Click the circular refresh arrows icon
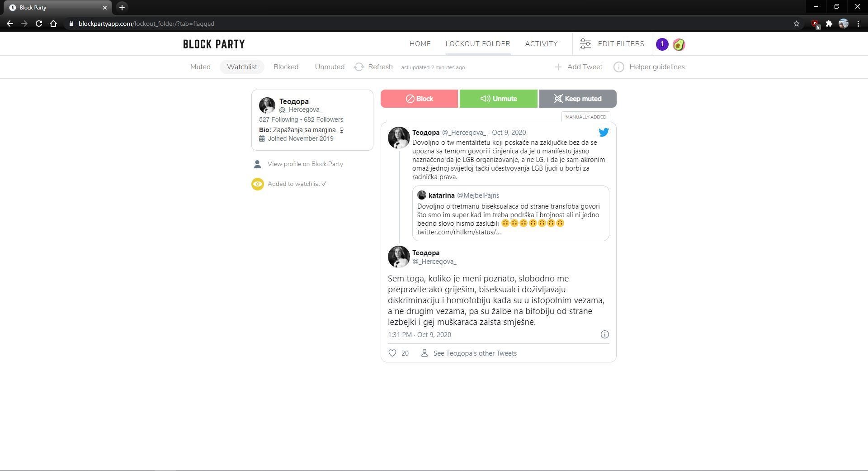 point(359,67)
